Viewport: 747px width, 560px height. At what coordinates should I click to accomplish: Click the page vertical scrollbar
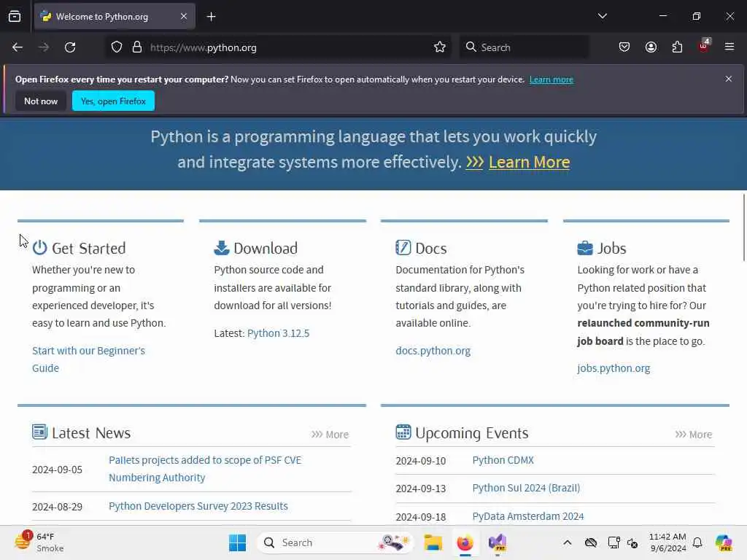[743, 227]
